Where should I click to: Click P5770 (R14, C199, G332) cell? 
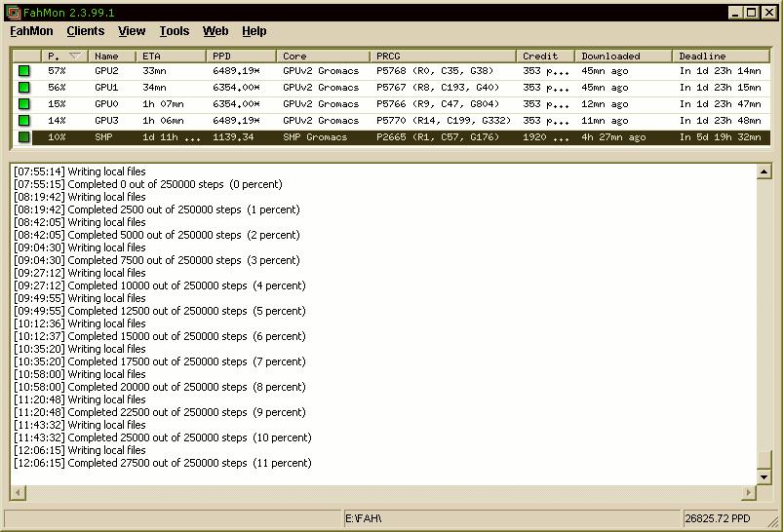(444, 120)
